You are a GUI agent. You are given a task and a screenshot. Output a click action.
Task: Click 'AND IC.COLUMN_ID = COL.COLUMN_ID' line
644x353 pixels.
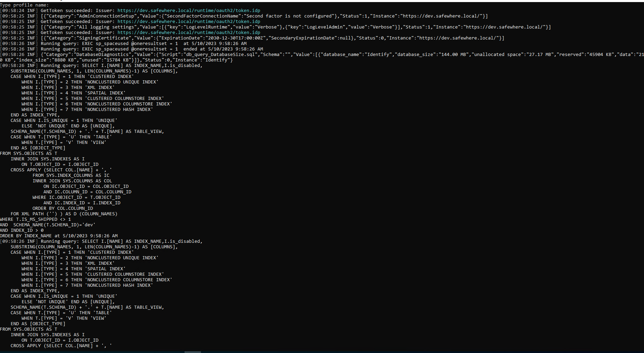pyautogui.click(x=87, y=192)
